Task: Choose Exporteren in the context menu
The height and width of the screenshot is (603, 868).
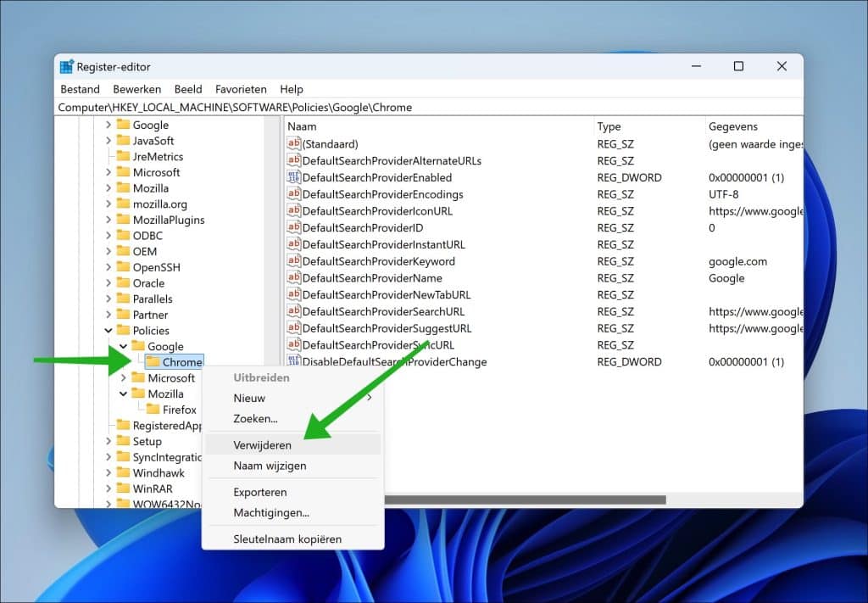Action: coord(292,492)
